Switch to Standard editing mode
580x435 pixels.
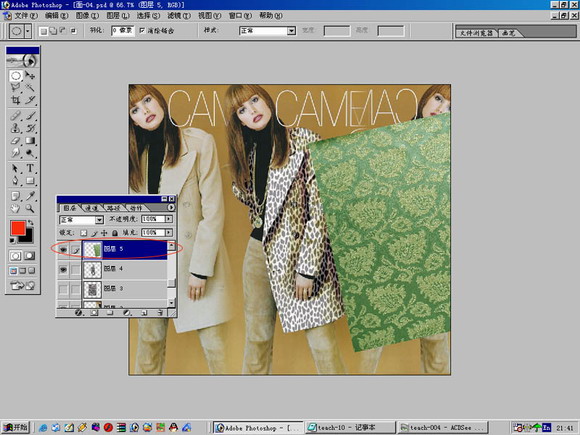pos(16,256)
